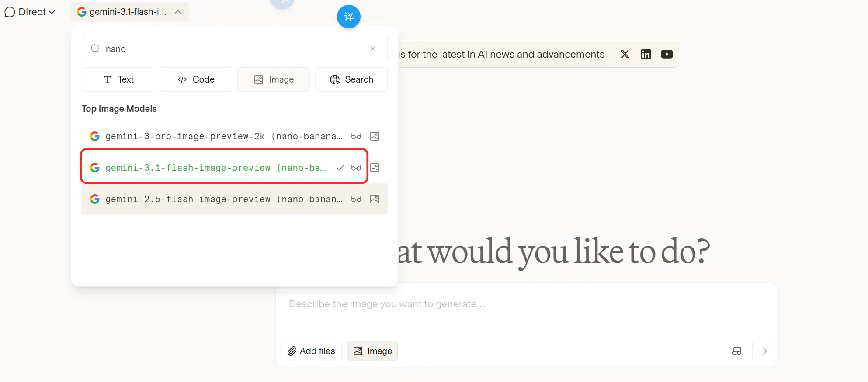
Task: Toggle the Image filter in model picker
Action: [274, 79]
